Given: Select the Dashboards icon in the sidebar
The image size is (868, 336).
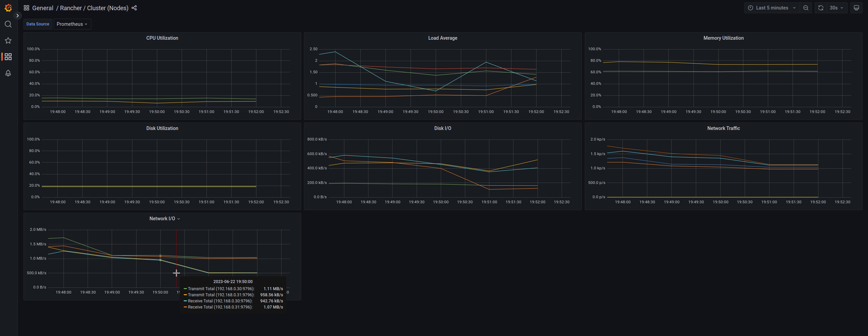Looking at the screenshot, I should (x=8, y=57).
